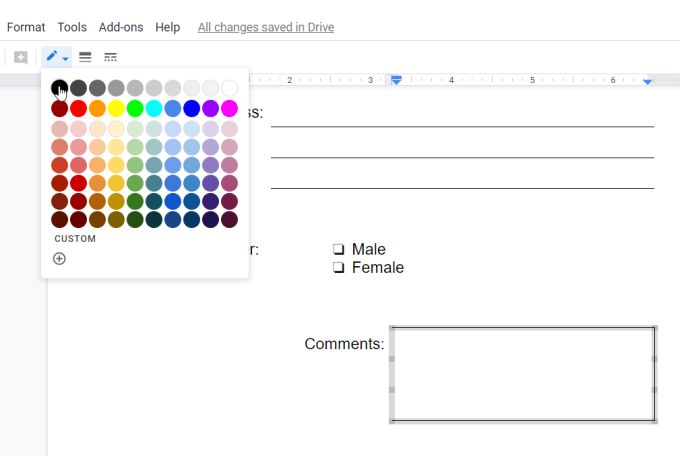Add a custom color with plus icon
The height and width of the screenshot is (456, 680).
click(59, 259)
